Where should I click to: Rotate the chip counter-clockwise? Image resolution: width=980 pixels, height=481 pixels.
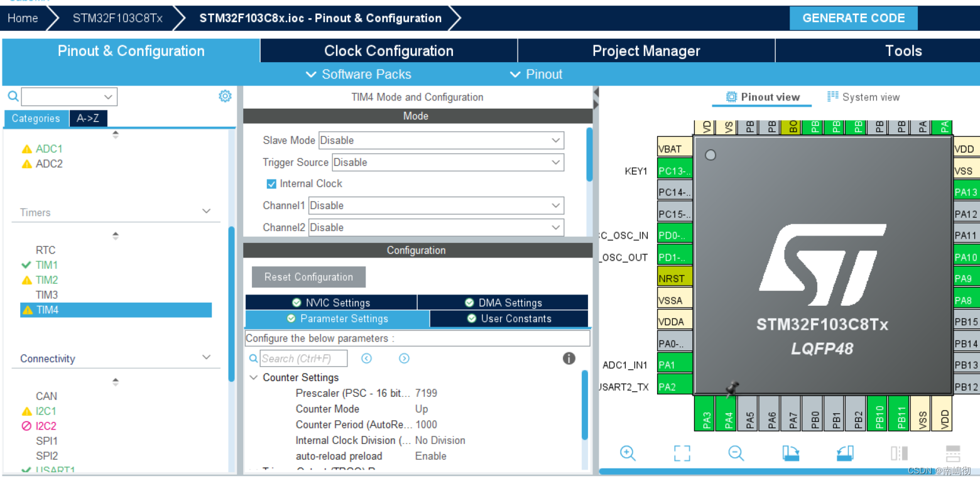point(845,453)
